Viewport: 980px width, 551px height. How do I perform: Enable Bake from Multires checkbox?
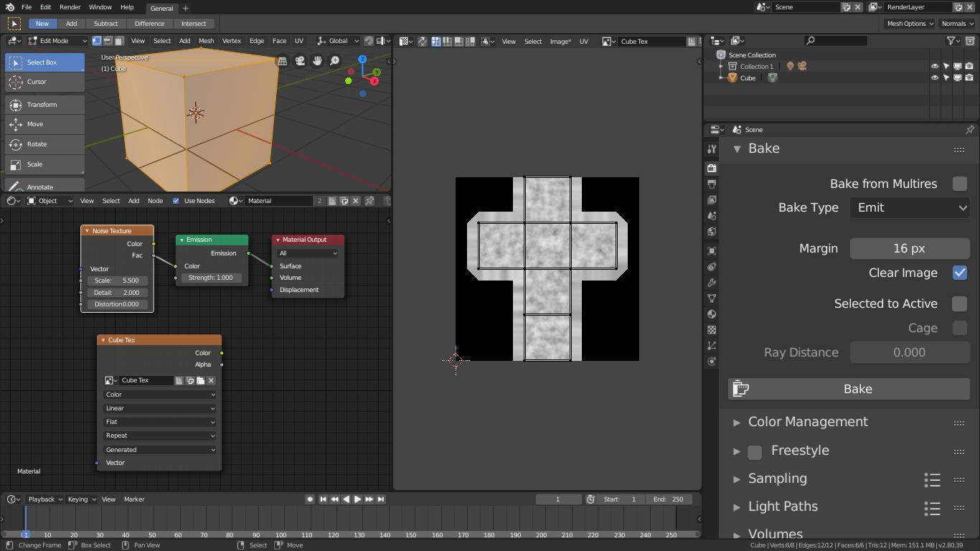click(959, 184)
